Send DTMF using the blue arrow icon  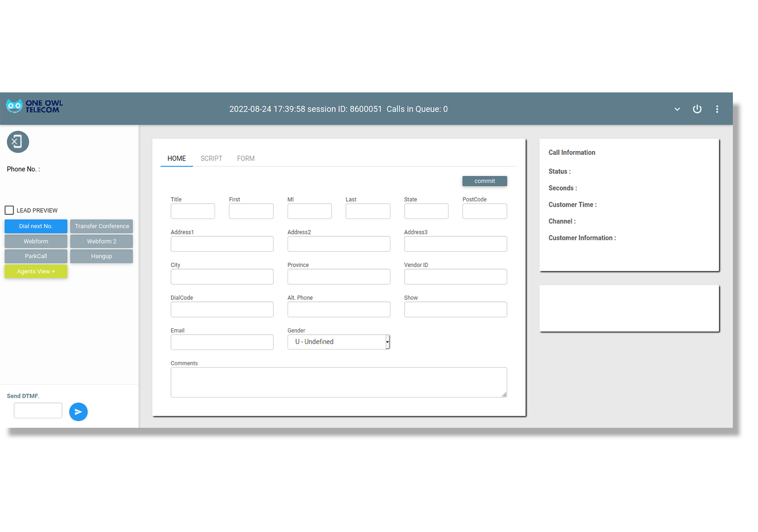click(x=78, y=412)
